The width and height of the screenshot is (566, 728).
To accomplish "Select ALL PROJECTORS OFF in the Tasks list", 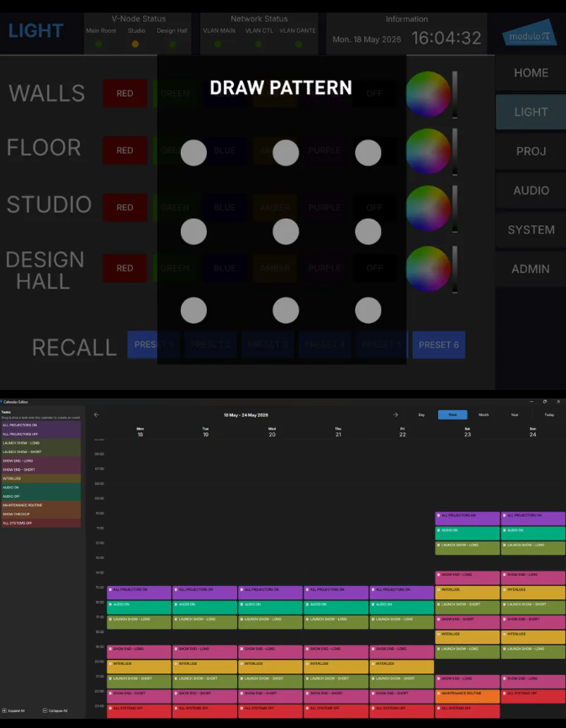I will pyautogui.click(x=41, y=434).
